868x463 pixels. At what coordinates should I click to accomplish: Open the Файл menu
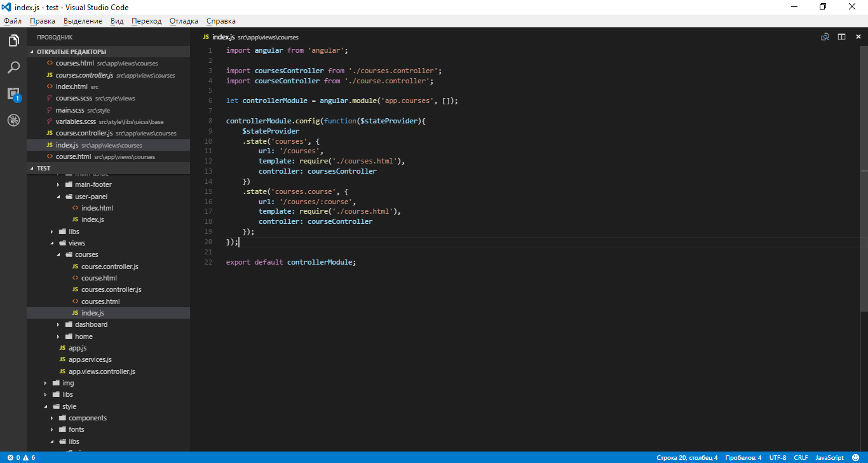point(13,21)
